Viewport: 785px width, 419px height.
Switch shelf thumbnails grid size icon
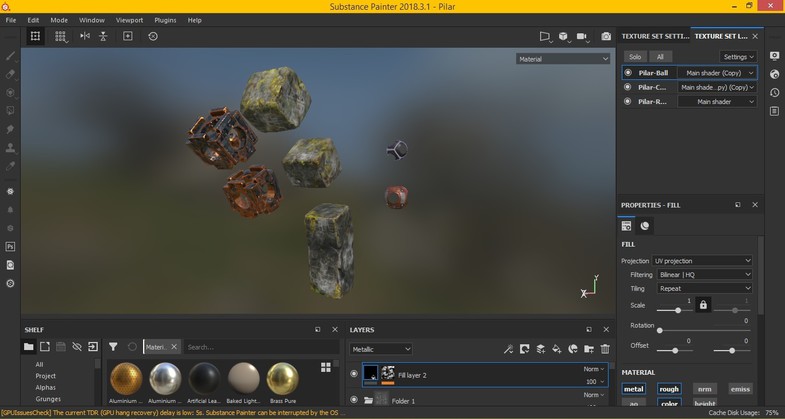325,367
